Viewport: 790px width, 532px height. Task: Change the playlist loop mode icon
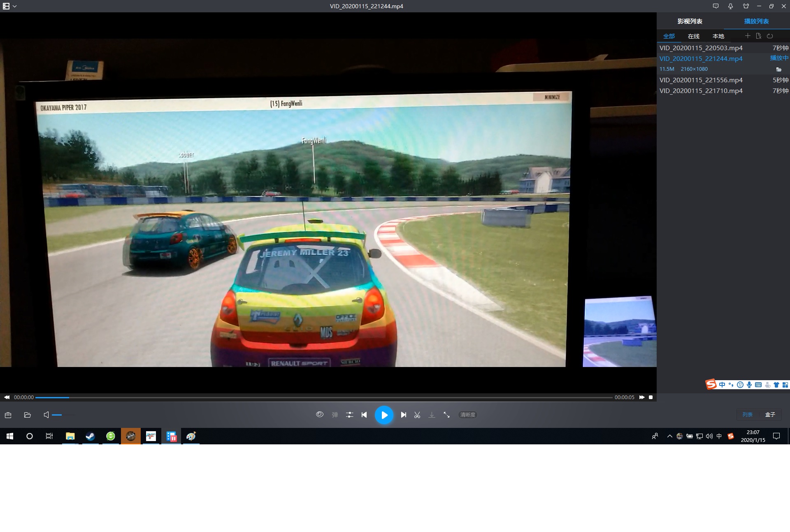point(770,36)
